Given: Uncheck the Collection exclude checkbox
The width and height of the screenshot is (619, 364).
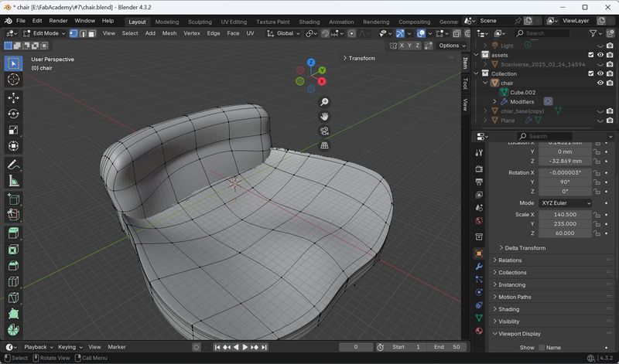Looking at the screenshot, I should [591, 73].
